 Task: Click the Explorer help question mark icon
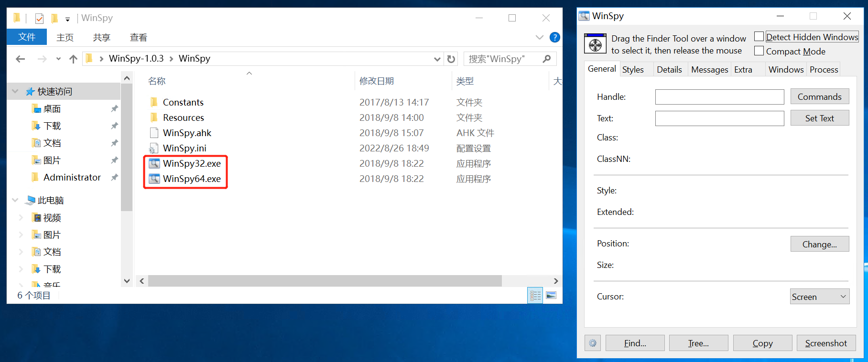point(554,37)
